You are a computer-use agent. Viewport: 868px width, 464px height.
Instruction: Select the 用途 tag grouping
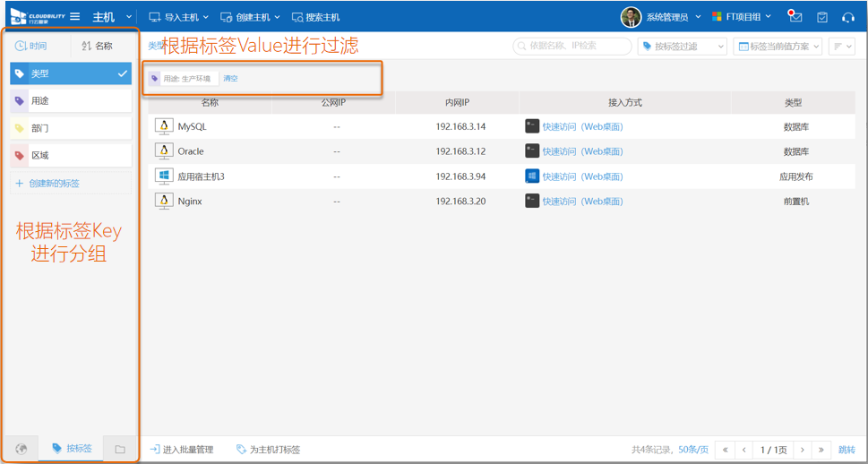71,101
